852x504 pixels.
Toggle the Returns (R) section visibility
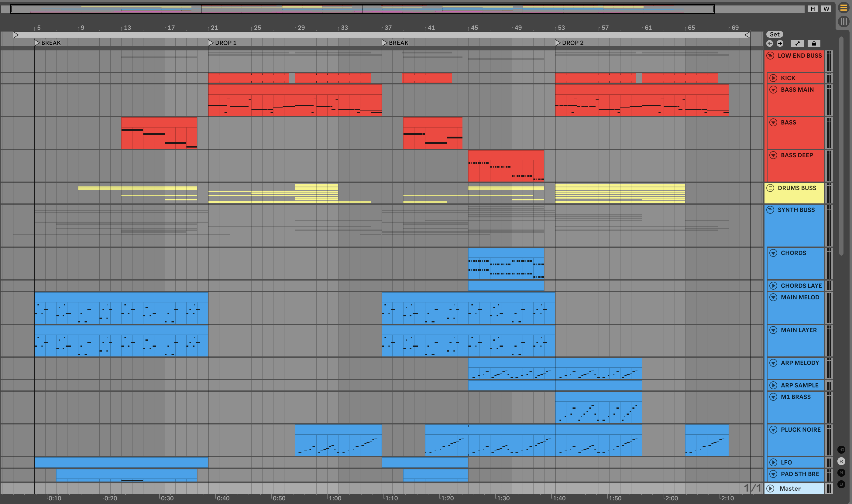coord(841,461)
